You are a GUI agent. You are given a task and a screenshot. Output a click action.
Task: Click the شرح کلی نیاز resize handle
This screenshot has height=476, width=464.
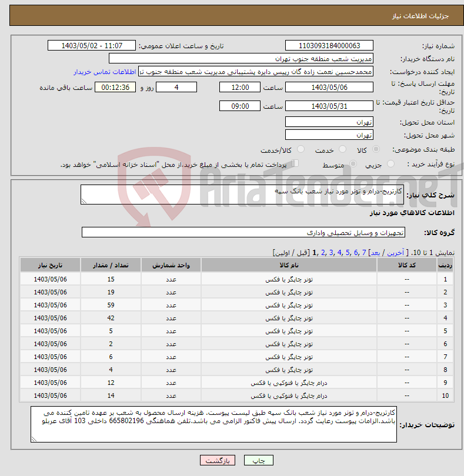tap(84, 201)
